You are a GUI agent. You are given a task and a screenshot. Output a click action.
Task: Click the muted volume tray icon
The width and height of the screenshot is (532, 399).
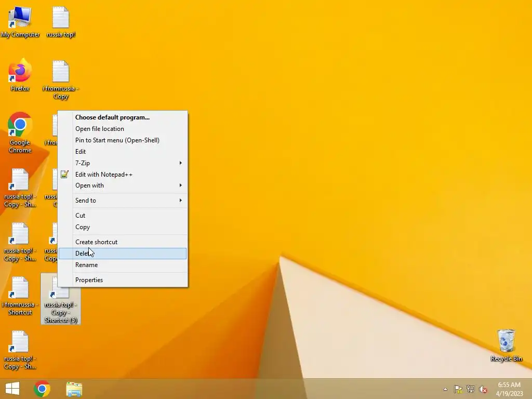coord(483,389)
